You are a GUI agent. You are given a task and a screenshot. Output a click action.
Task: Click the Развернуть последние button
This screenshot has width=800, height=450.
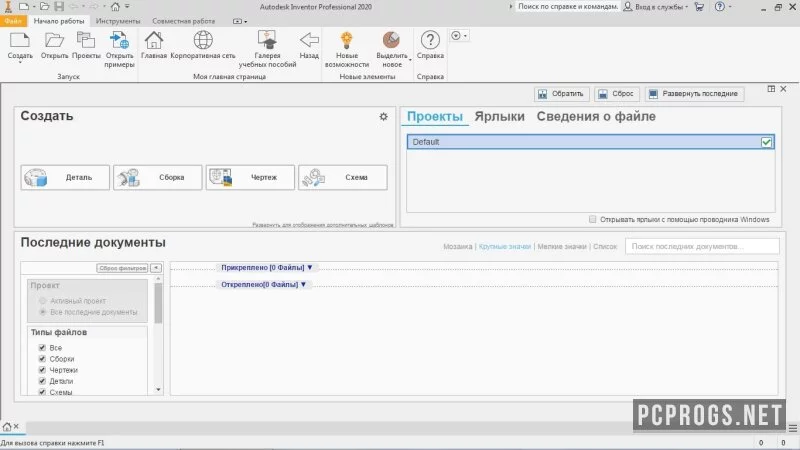694,94
